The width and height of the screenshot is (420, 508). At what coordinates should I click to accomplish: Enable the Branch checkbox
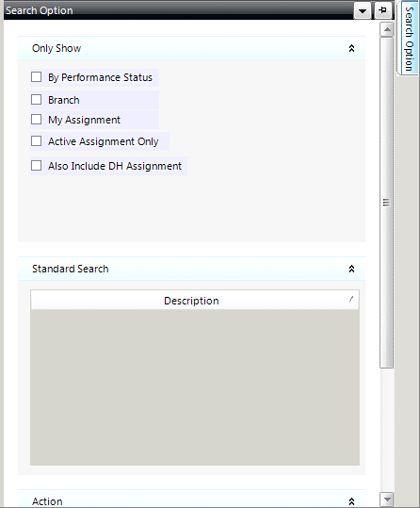[37, 100]
